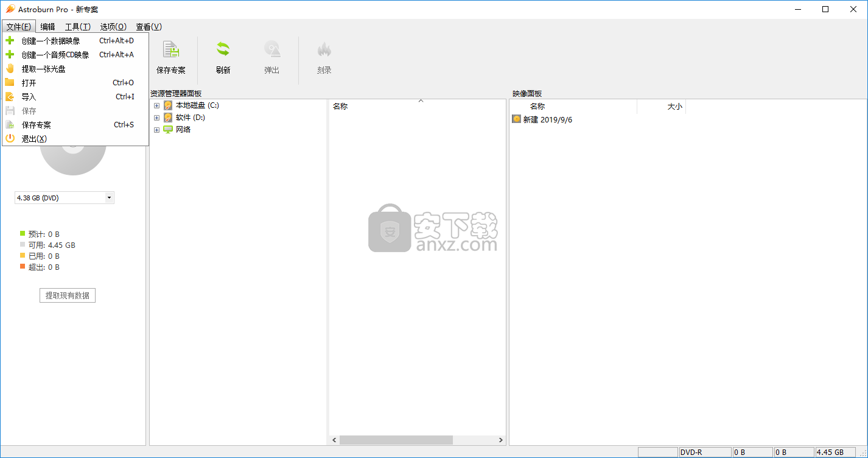Click the 本地磁盘 (C:) drive icon
This screenshot has width=868, height=458.
tap(168, 105)
